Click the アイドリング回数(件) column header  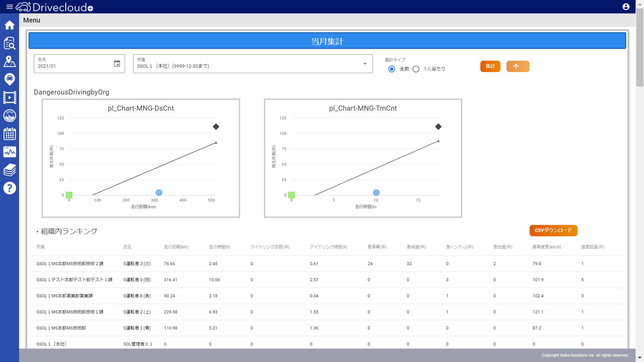[270, 247]
